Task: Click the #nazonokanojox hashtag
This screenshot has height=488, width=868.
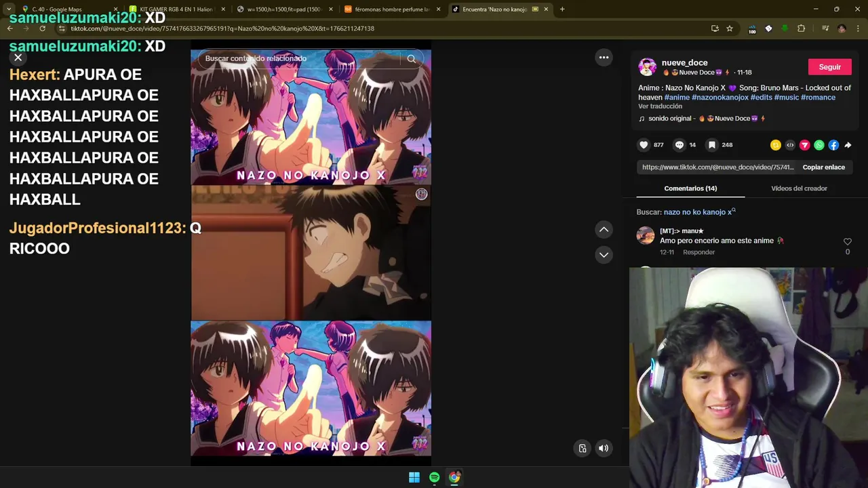Action: click(x=720, y=98)
